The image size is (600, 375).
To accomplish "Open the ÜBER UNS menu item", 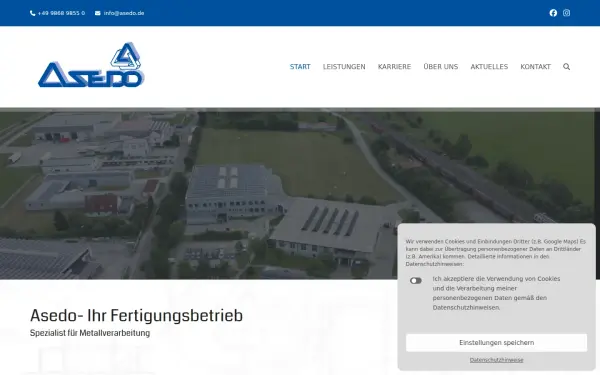I will [440, 67].
